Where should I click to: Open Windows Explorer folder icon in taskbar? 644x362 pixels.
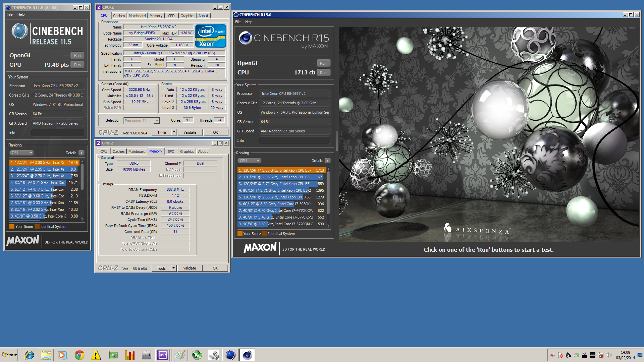[46, 355]
